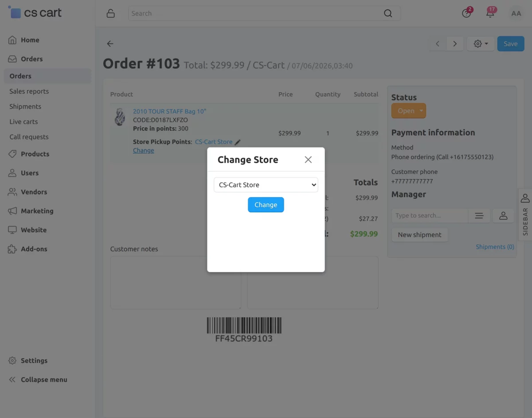Open the notifications bell icon
Image resolution: width=532 pixels, height=418 pixels.
pos(490,13)
